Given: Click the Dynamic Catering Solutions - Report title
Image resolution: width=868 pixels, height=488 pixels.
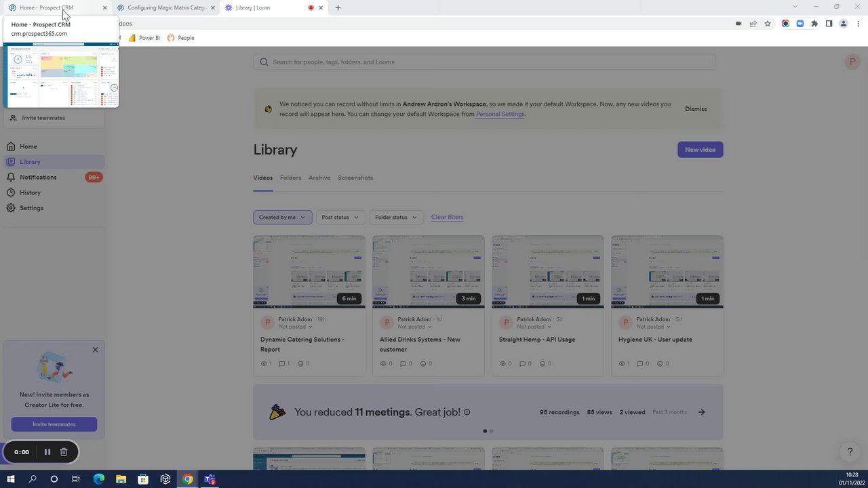Looking at the screenshot, I should tap(302, 344).
